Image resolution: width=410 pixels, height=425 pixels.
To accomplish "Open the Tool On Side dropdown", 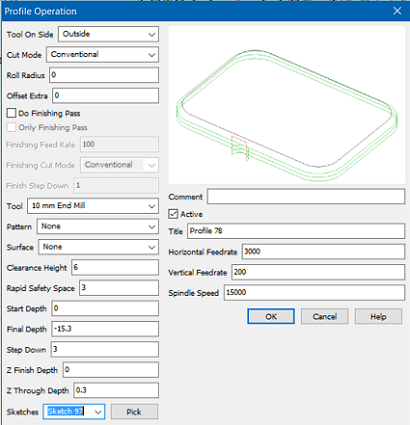I will click(x=108, y=34).
